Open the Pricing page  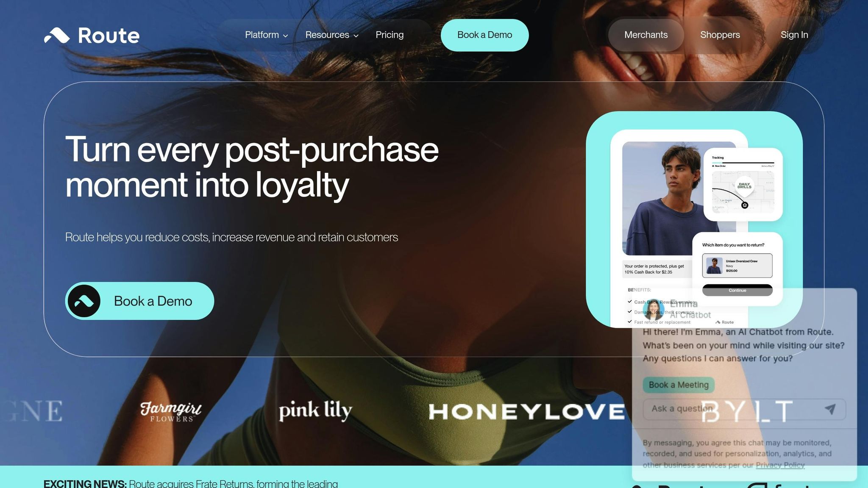click(389, 35)
